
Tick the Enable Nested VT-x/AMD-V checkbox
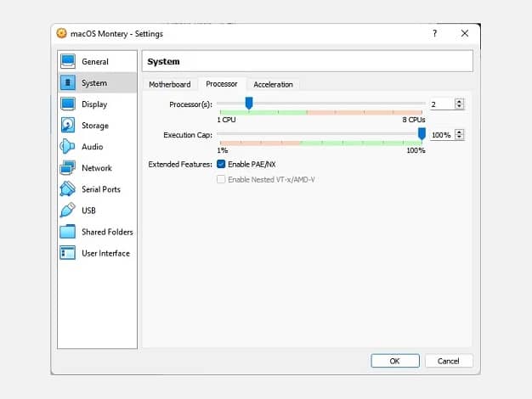(221, 179)
